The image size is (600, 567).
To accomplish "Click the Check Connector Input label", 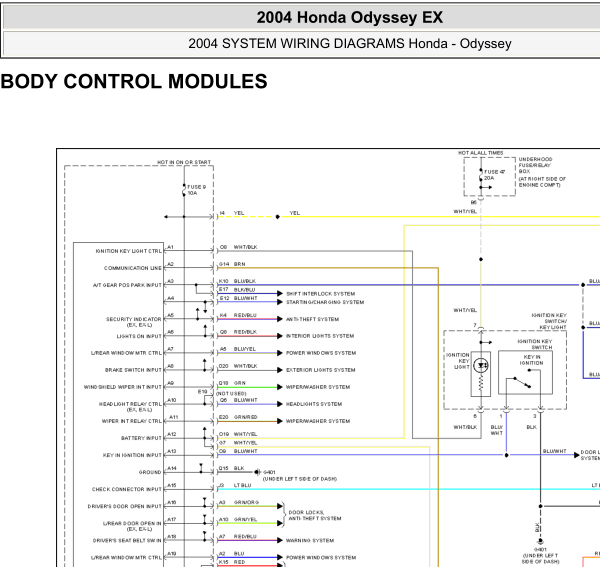I will pyautogui.click(x=127, y=489).
